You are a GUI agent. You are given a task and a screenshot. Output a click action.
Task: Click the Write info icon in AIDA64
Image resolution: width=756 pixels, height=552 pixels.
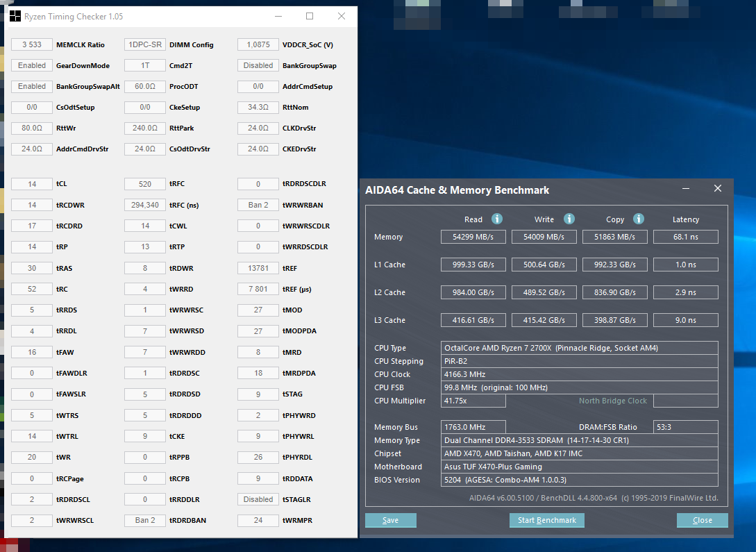tap(569, 219)
